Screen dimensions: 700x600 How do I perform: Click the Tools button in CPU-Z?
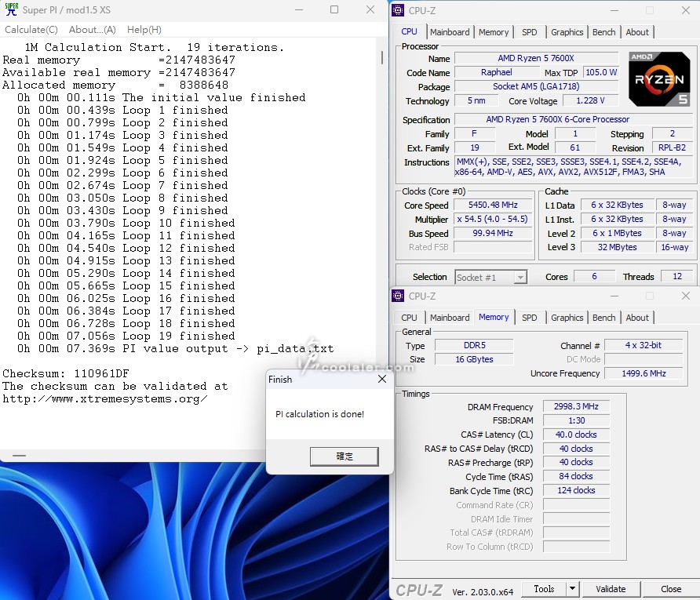coord(544,589)
